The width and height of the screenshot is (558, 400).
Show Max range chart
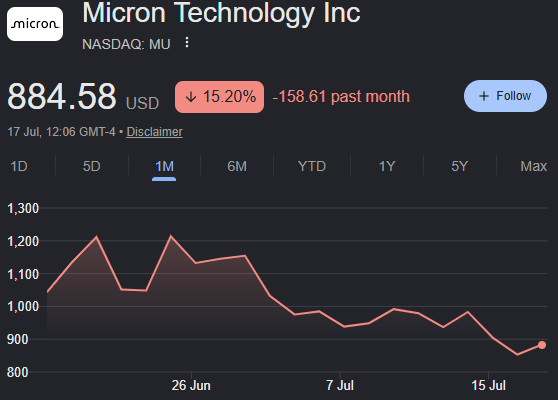tap(533, 166)
